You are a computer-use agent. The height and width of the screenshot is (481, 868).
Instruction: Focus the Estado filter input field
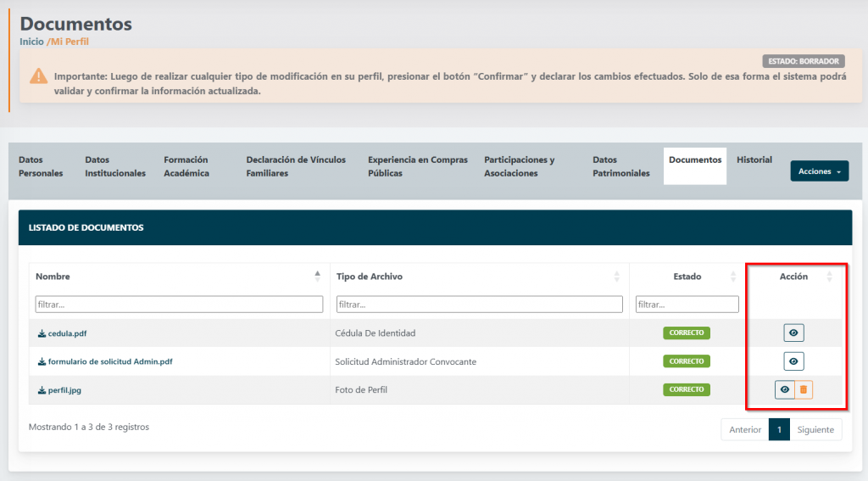coord(687,305)
